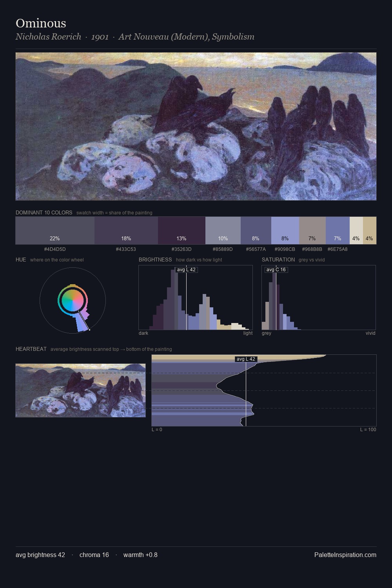Click 'swatch width = share of the painting' caption
The image size is (392, 588).
click(114, 213)
